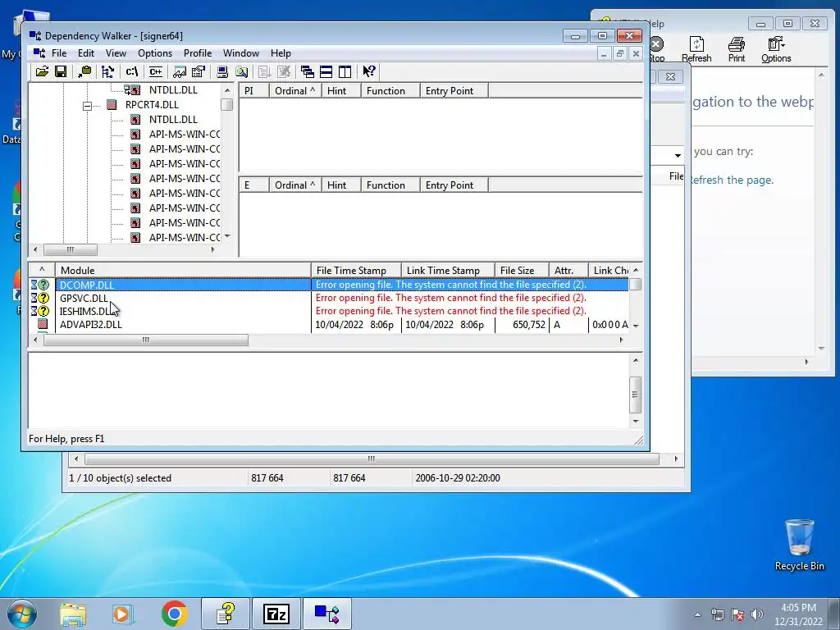Open Google Chrome from the taskbar
This screenshot has height=630, width=840.
[x=174, y=614]
